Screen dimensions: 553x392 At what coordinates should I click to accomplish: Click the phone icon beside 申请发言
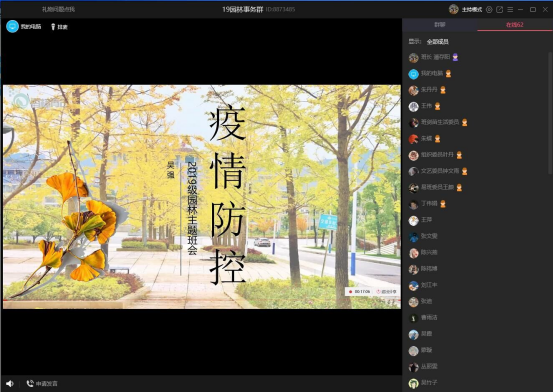click(x=30, y=383)
